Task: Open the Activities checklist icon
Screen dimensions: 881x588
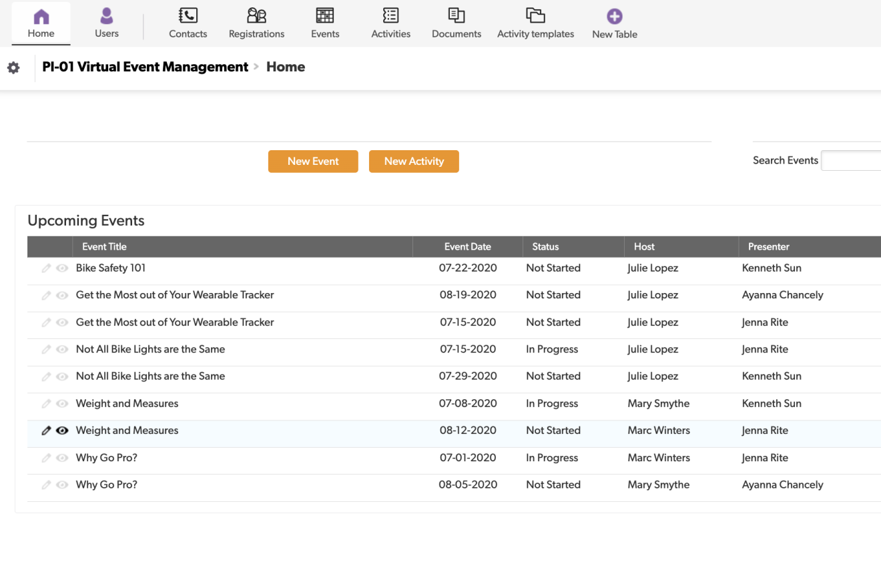Action: click(x=390, y=16)
